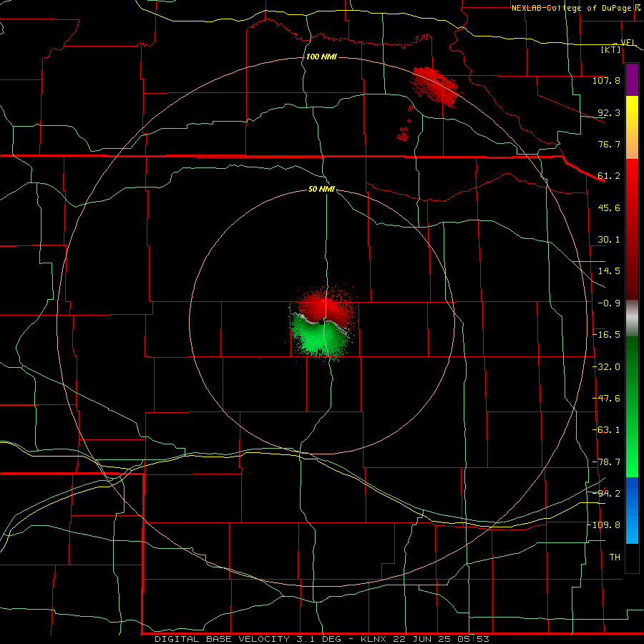This screenshot has width=644, height=644.
Task: Click the 92.3 velocity scale label
Action: click(609, 112)
